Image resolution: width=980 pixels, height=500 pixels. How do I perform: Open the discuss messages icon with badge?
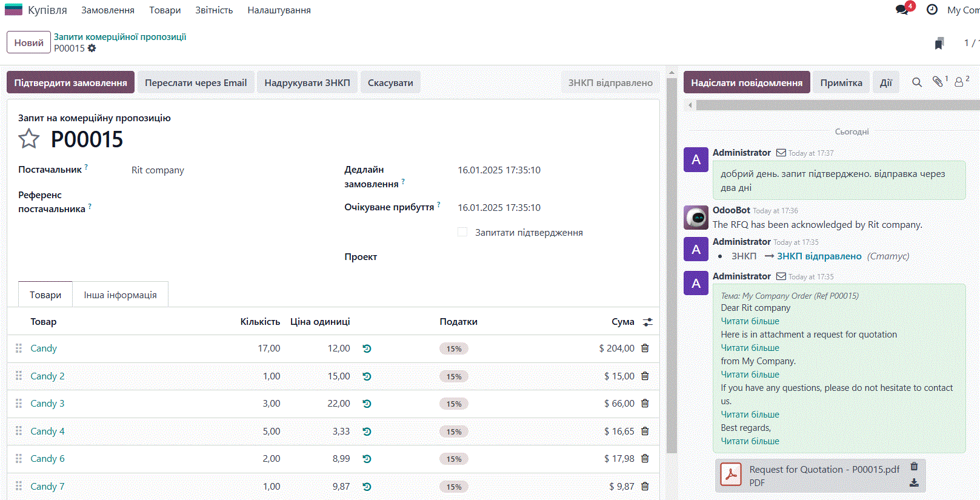pyautogui.click(x=903, y=10)
